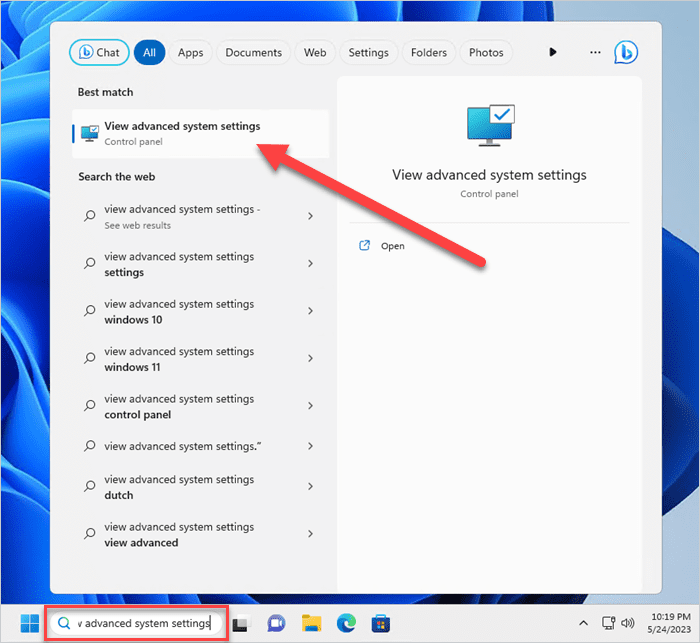Click the volume speaker icon in tray

tap(628, 623)
